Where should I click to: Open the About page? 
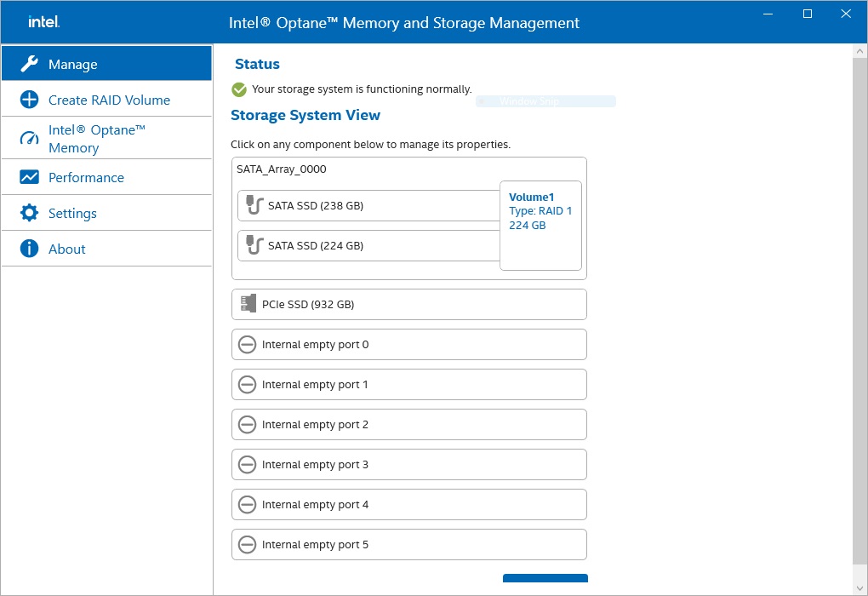(x=67, y=249)
